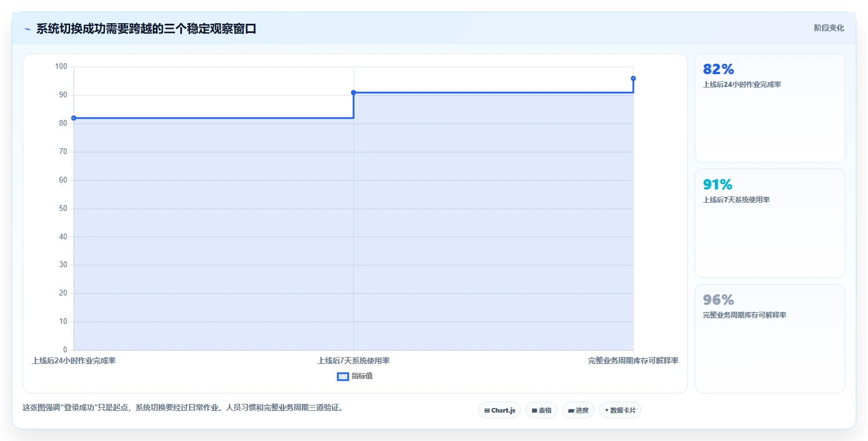868x441 pixels.
Task: Click card label 完整业务周期库存可解释率
Action: [x=745, y=315]
